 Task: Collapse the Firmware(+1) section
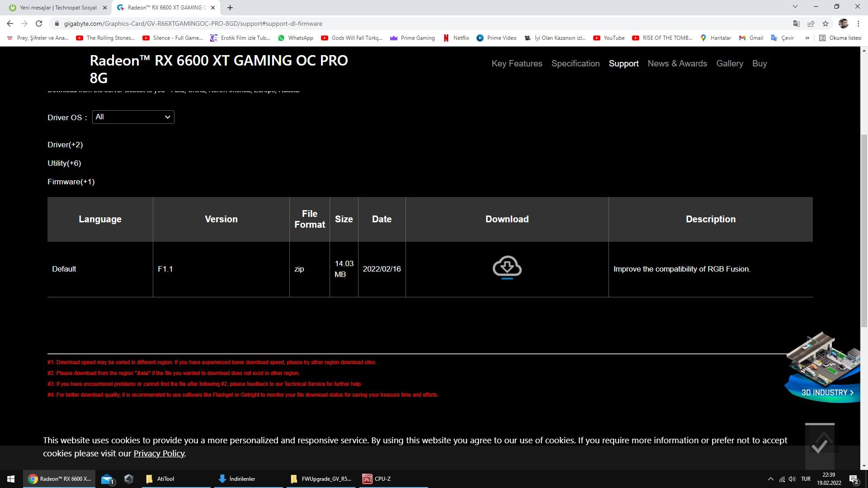tap(71, 182)
